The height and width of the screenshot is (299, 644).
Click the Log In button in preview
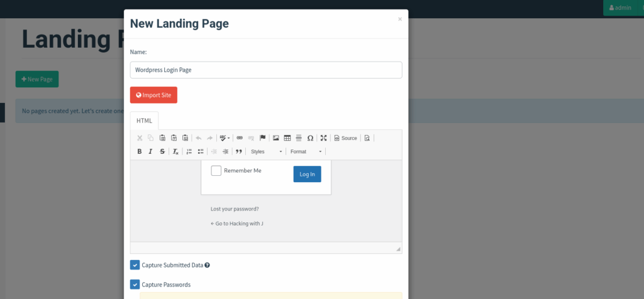(307, 175)
